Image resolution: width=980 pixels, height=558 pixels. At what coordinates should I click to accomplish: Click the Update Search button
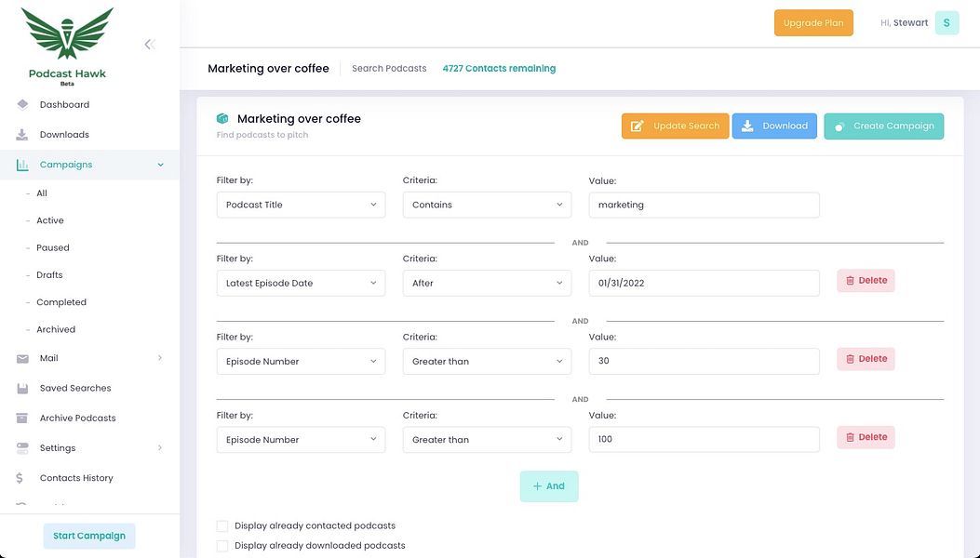[x=675, y=126]
